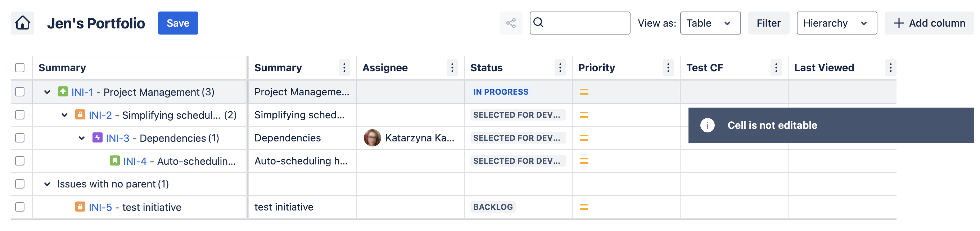980x231 pixels.
Task: Click the share icon button
Action: click(x=511, y=23)
